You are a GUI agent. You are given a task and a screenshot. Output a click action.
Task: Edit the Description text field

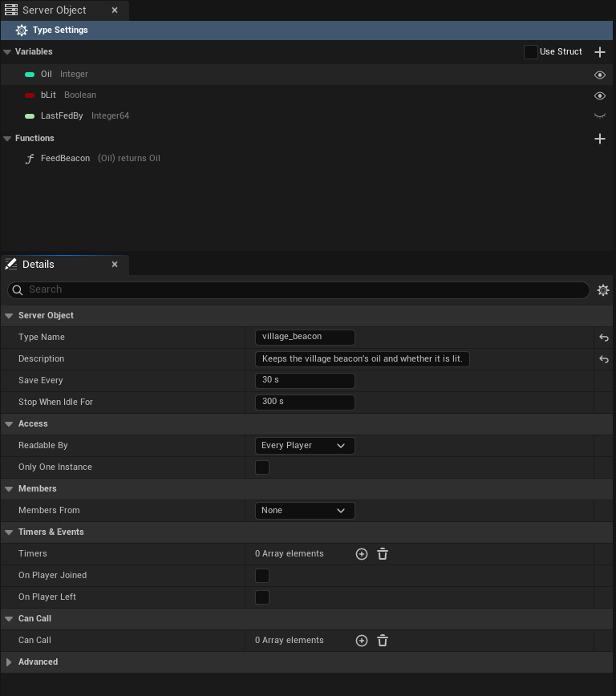(362, 358)
